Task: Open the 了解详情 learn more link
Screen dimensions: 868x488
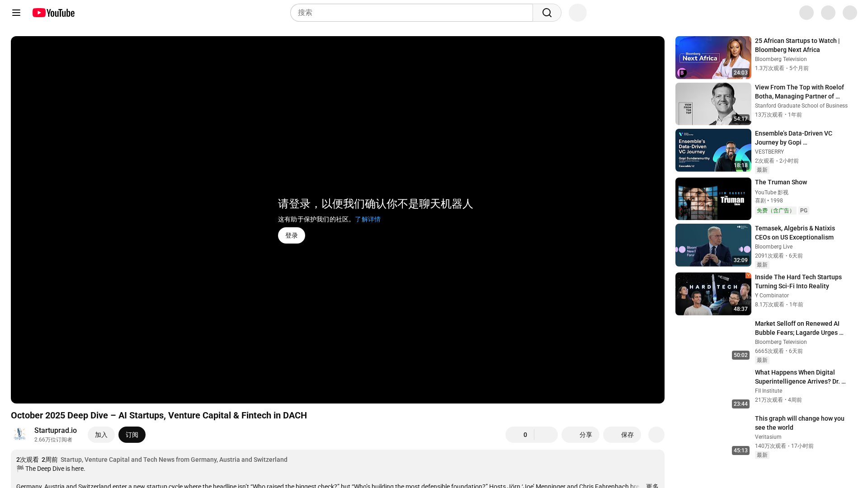Action: (x=368, y=219)
